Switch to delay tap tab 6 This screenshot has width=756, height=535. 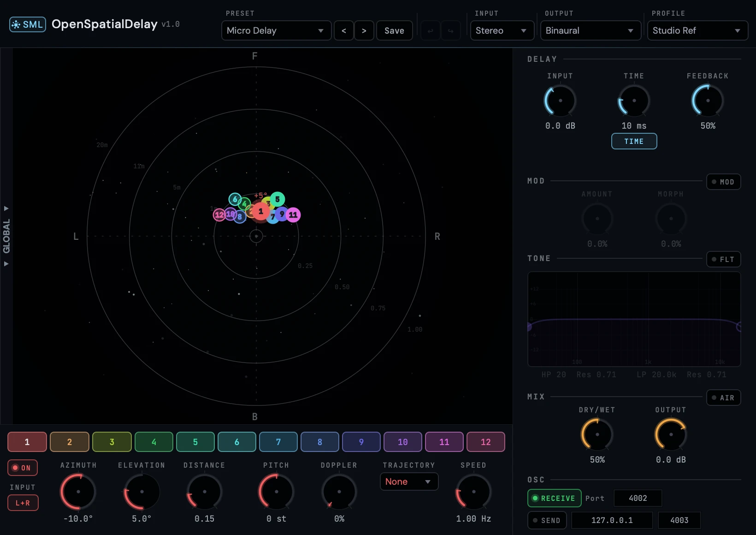[237, 442]
